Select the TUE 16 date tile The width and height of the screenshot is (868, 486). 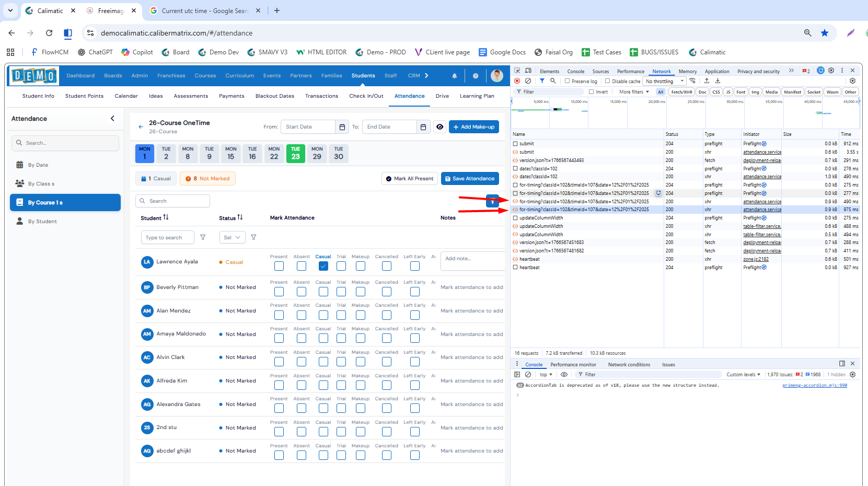(x=252, y=153)
